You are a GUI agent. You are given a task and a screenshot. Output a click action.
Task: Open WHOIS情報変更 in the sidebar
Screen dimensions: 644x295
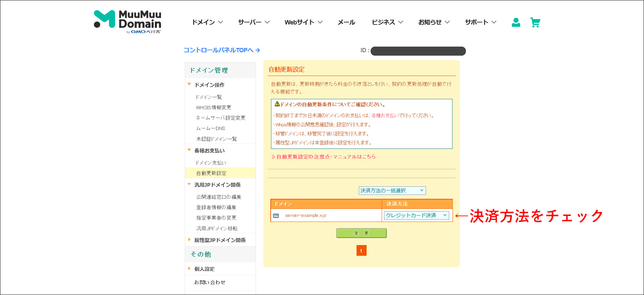[x=214, y=108]
